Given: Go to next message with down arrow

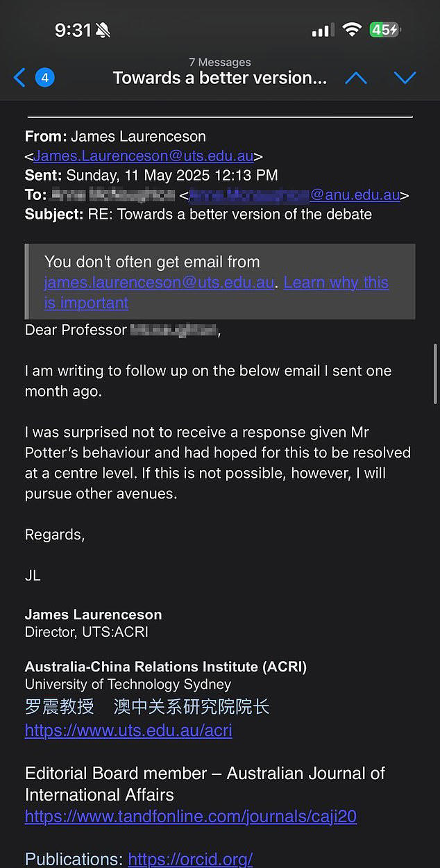Looking at the screenshot, I should pos(405,78).
